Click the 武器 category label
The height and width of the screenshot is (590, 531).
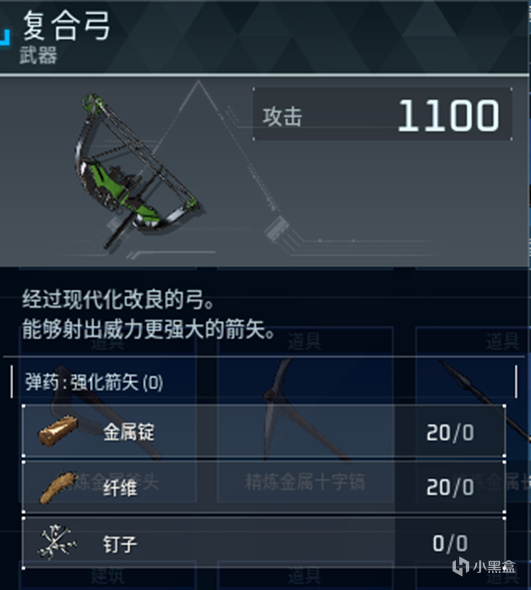tap(38, 55)
